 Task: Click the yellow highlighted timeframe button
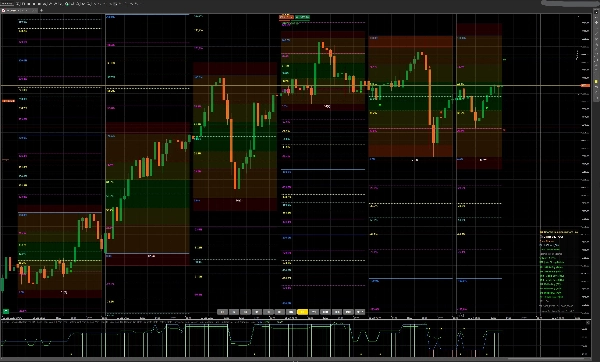302,312
